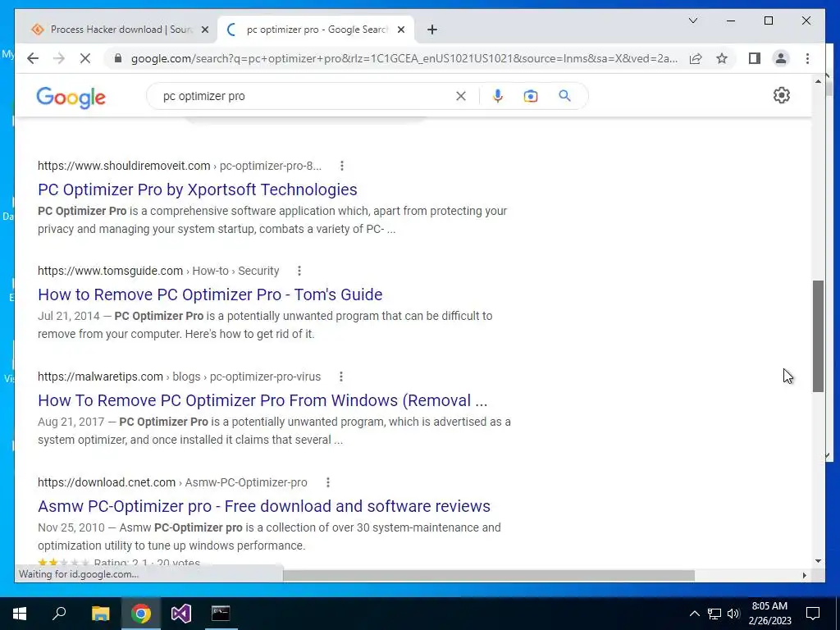
Task: Click the vertical scrollbar down arrow
Action: coord(818,561)
